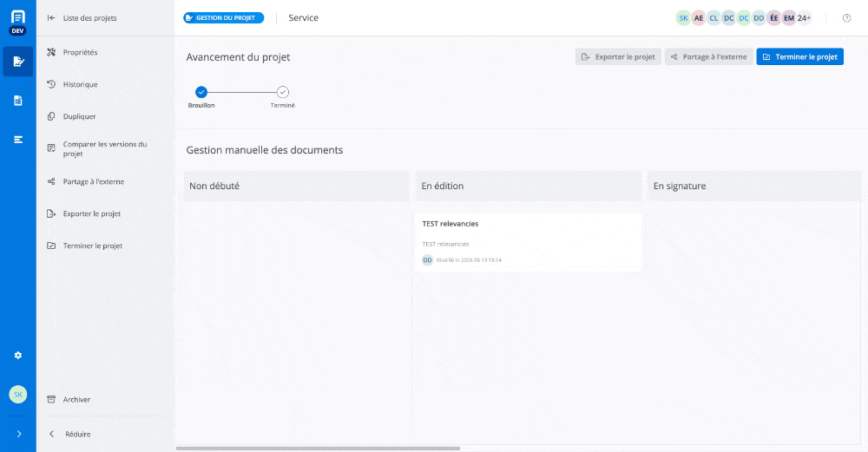Click the app logo with DEV badge
This screenshot has width=868, height=452.
coord(17,21)
